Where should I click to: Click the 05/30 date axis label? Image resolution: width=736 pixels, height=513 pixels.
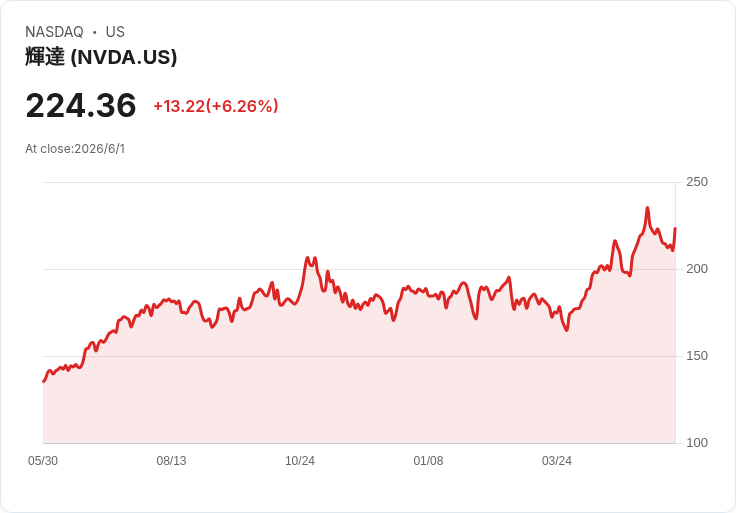click(43, 460)
